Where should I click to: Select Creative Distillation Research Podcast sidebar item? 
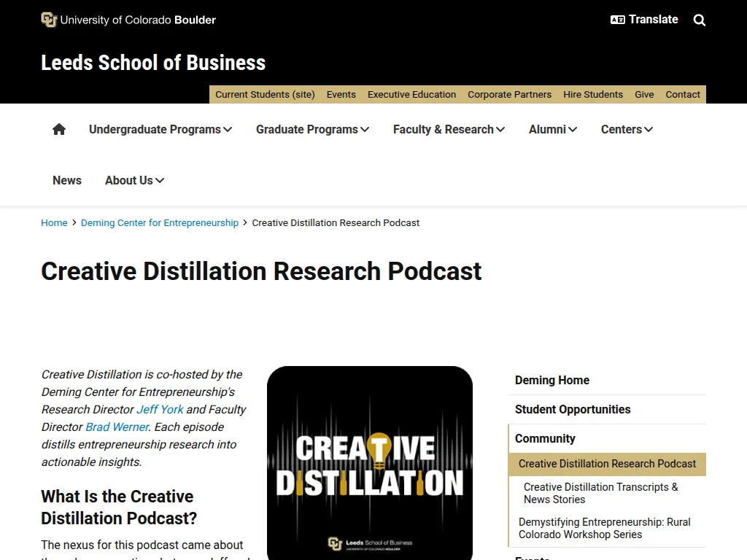[607, 464]
